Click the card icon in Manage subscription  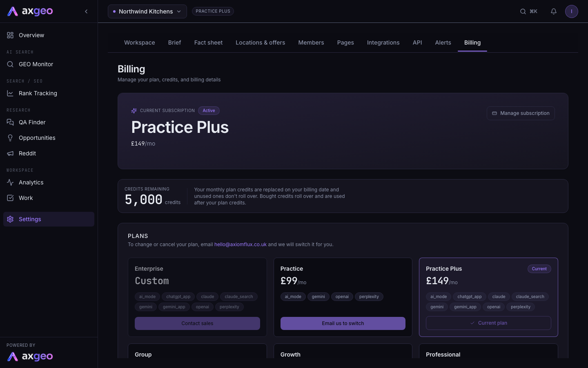coord(494,113)
